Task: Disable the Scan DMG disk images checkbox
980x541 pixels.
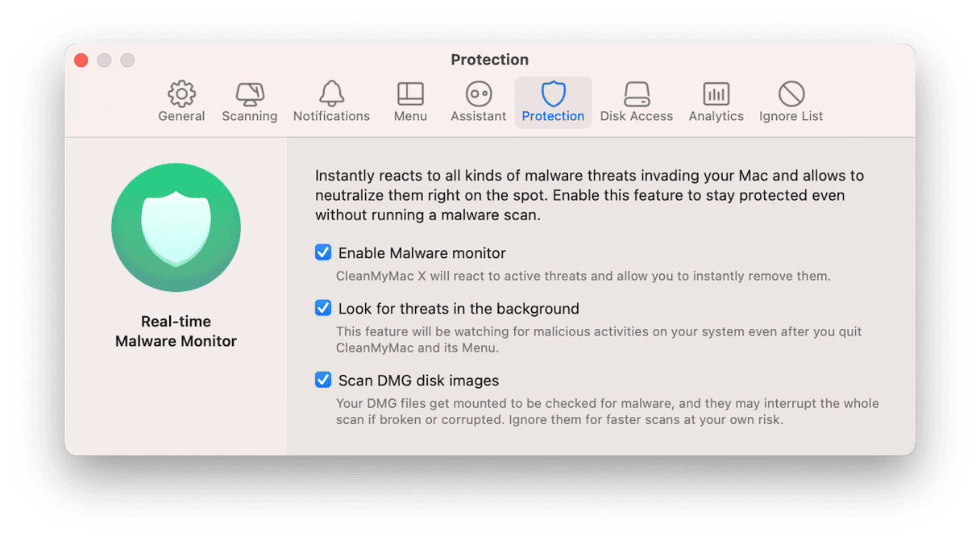Action: (323, 380)
